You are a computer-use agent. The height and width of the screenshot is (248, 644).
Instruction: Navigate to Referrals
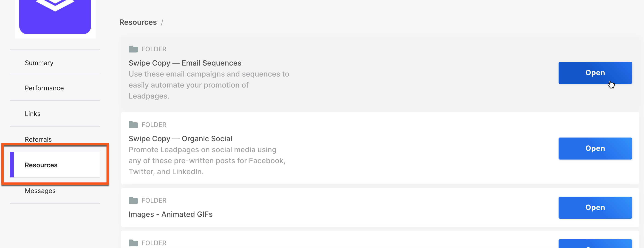[38, 139]
